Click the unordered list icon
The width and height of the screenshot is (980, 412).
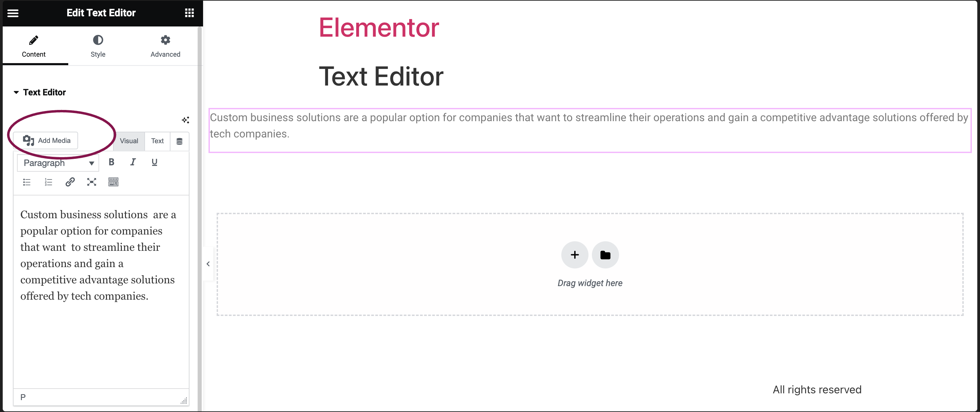(26, 182)
